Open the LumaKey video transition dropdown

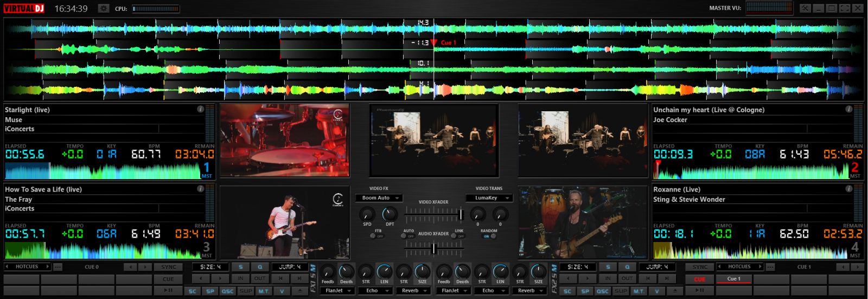[490, 198]
